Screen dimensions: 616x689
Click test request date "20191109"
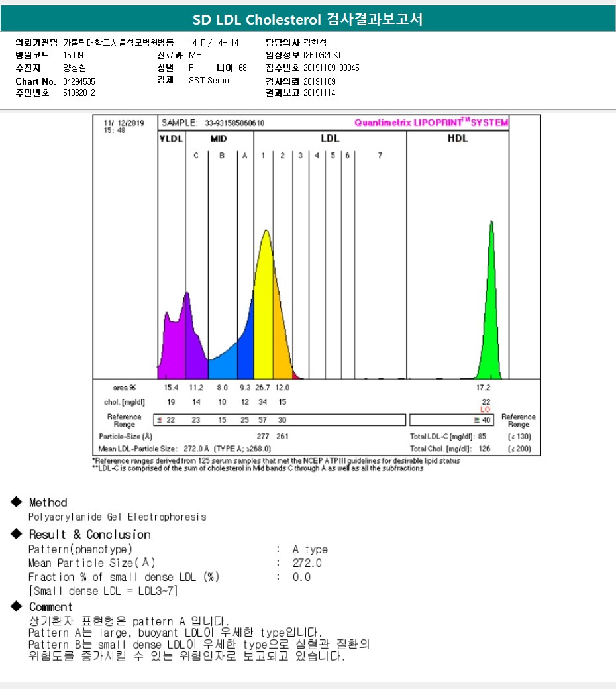click(x=319, y=81)
